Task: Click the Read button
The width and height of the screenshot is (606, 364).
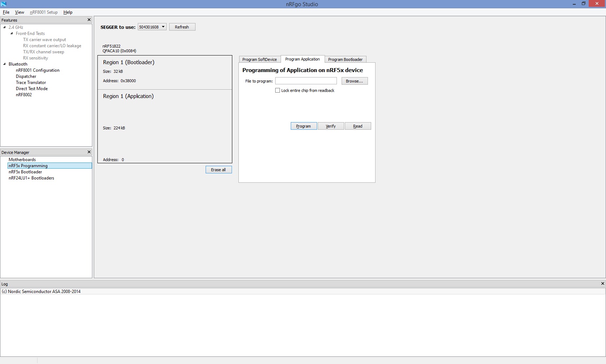Action: (x=358, y=126)
